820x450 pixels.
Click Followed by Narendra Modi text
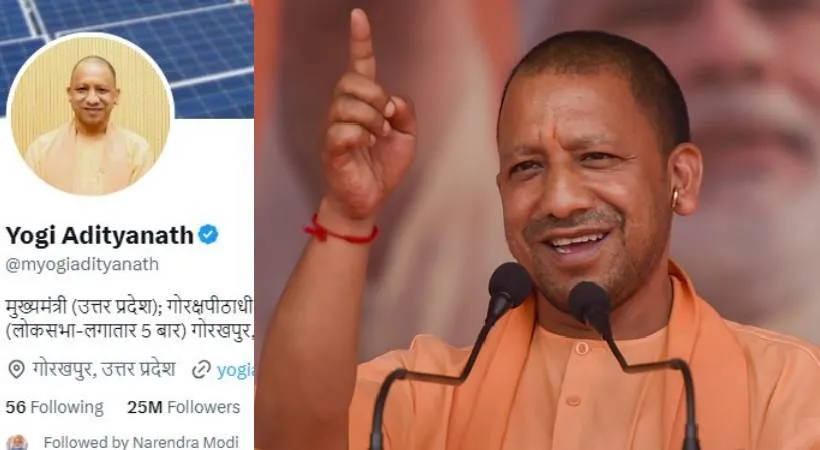[x=141, y=442]
